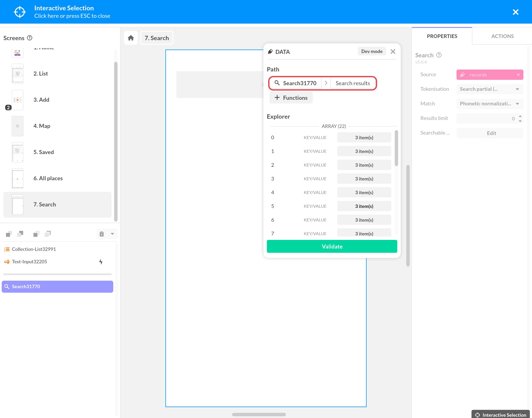532x418 pixels.
Task: Switch to the PROPERTIES tab
Action: point(442,36)
